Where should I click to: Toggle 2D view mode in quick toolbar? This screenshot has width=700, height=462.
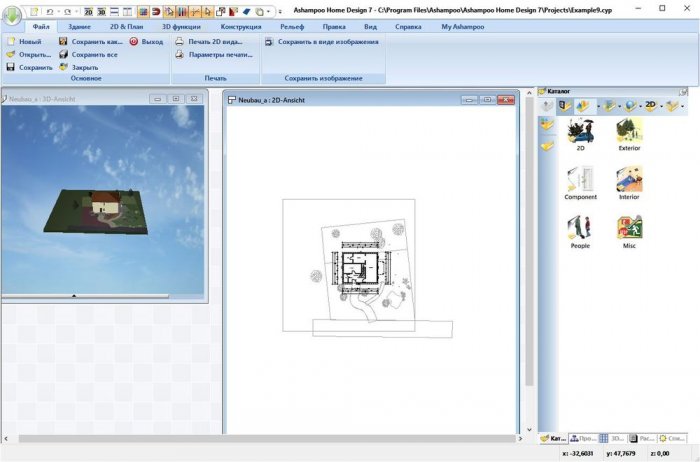click(88, 10)
